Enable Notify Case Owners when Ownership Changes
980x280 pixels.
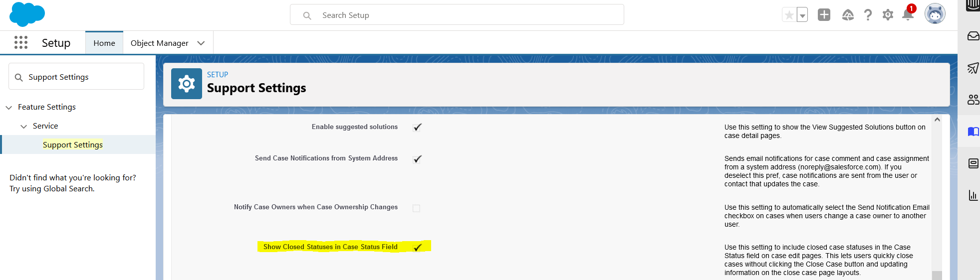(x=416, y=208)
